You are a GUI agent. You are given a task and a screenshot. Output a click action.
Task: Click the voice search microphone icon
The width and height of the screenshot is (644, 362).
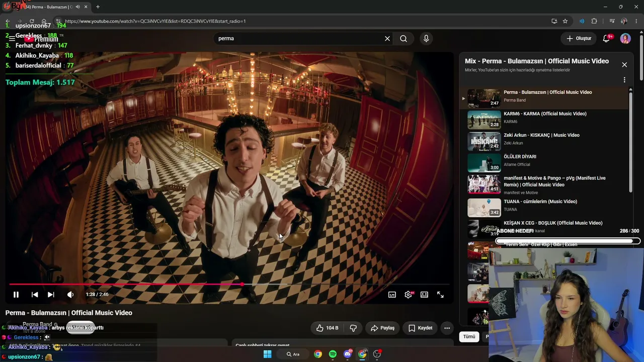[x=426, y=38]
